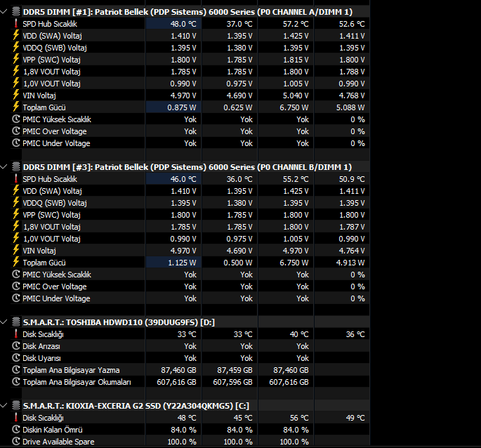The width and height of the screenshot is (481, 448).
Task: Select DIMM #3 VDDQ (SWB) Voltaj label
Action: click(55, 203)
